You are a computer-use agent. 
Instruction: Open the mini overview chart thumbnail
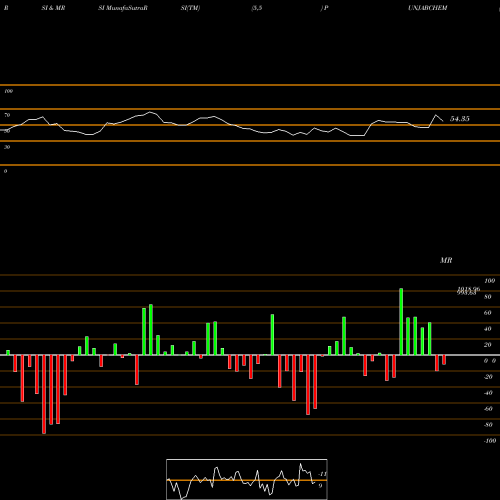(x=247, y=479)
